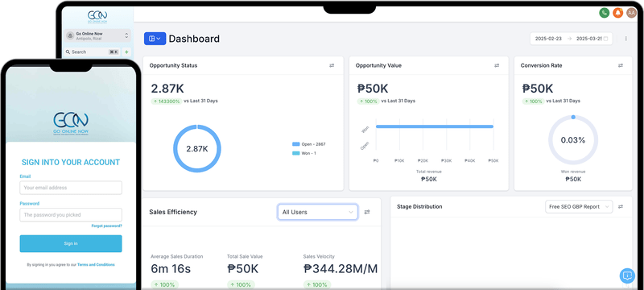Click the sidebar Search field
Screen dimensions: 644x290
click(x=92, y=52)
